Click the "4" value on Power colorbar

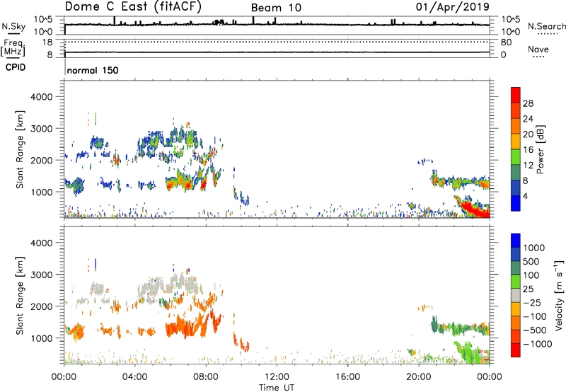click(525, 196)
